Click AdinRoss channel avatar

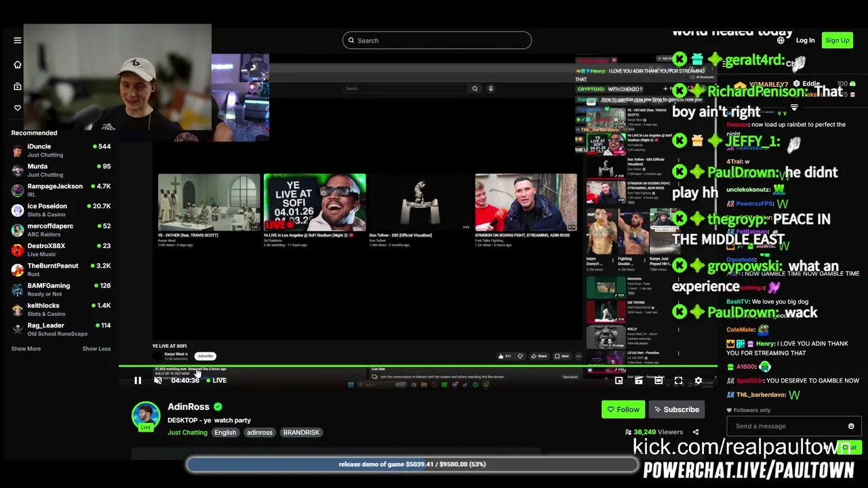145,416
